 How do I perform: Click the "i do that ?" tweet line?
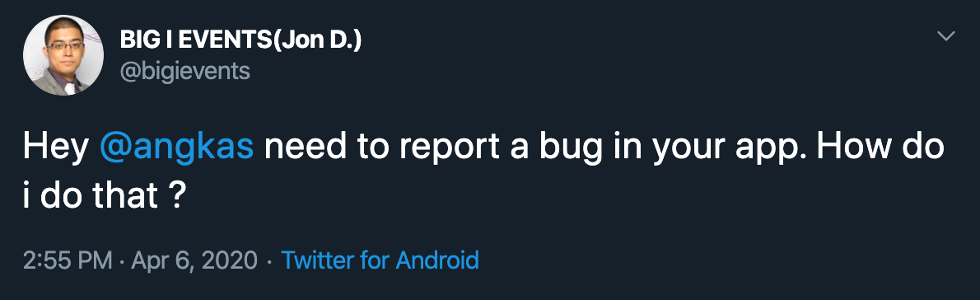coord(102,197)
